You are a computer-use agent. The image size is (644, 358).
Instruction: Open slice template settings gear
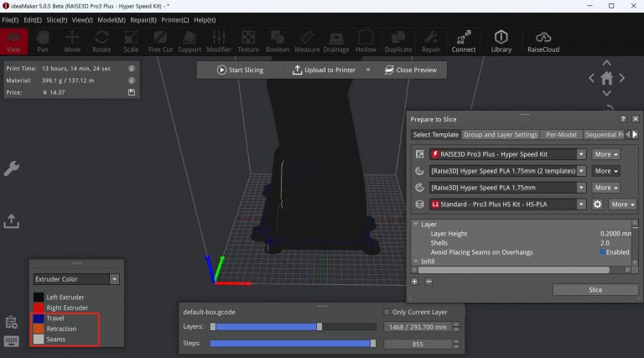coord(597,204)
